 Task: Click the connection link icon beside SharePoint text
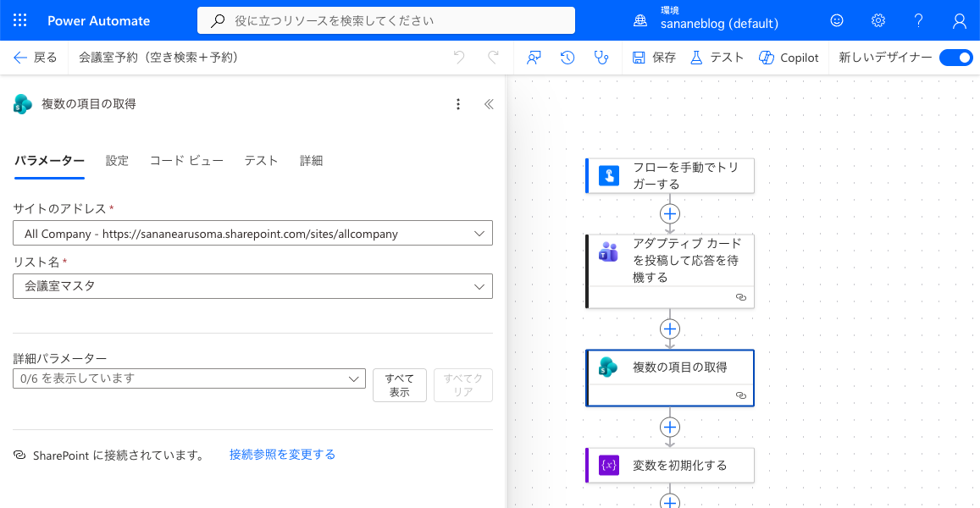pyautogui.click(x=19, y=455)
